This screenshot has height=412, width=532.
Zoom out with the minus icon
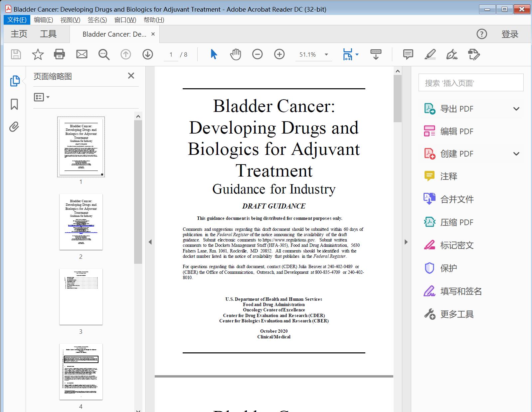(x=258, y=54)
